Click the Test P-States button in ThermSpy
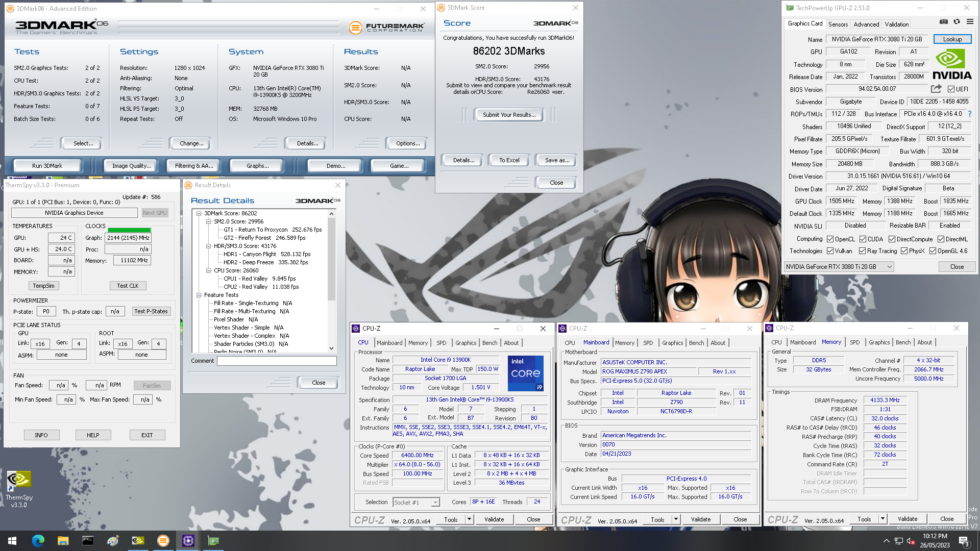980x551 pixels. click(x=151, y=311)
